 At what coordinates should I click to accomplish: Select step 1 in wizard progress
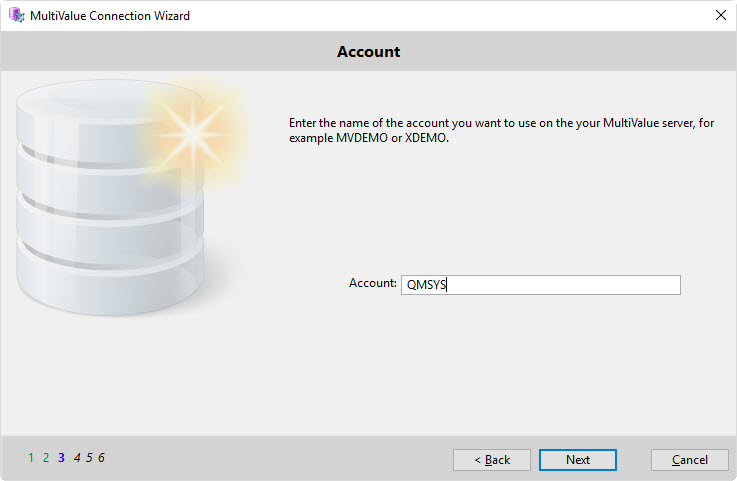pos(31,457)
